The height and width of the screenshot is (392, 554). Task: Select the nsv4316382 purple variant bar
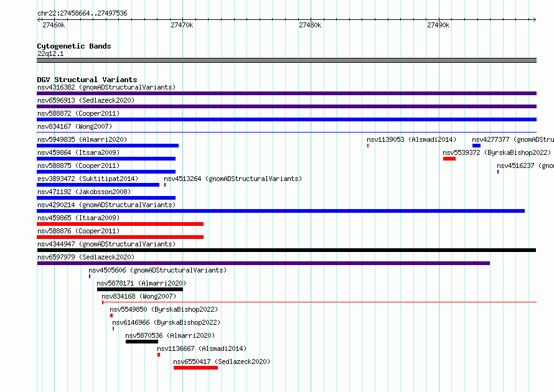[x=286, y=93]
